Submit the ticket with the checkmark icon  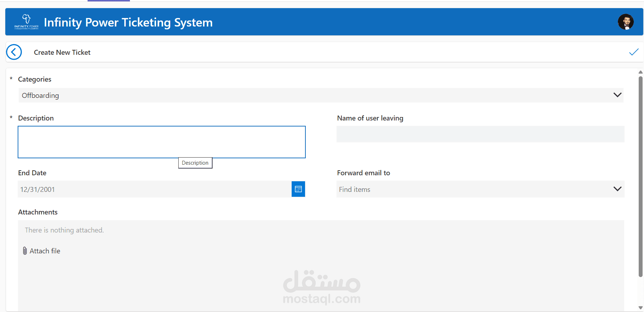[x=634, y=52]
